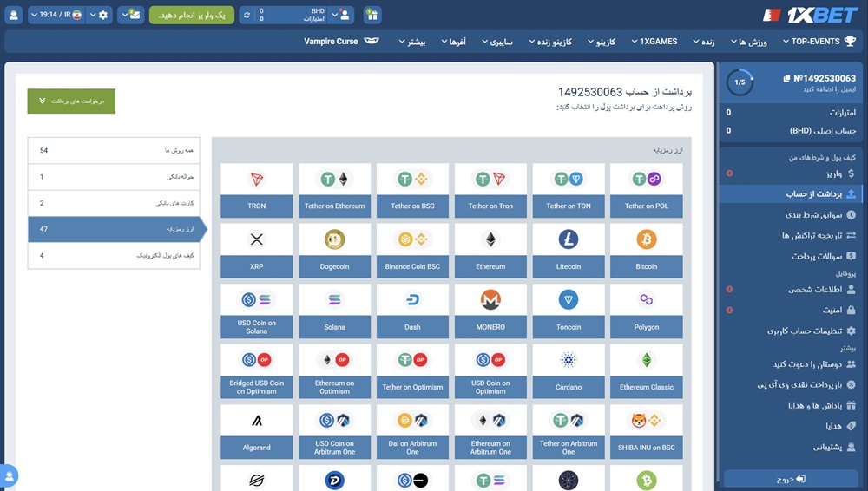
Task: Expand the TOP-EVENTS menu
Action: coord(819,42)
